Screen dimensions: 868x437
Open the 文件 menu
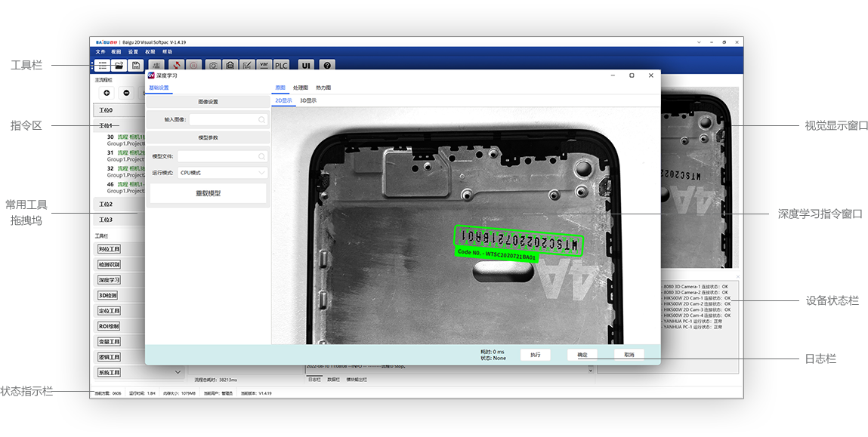click(x=100, y=52)
